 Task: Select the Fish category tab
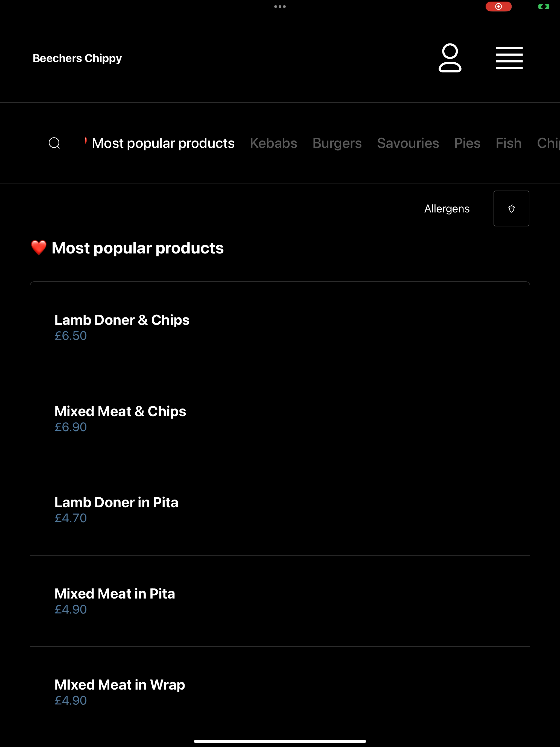pyautogui.click(x=509, y=143)
